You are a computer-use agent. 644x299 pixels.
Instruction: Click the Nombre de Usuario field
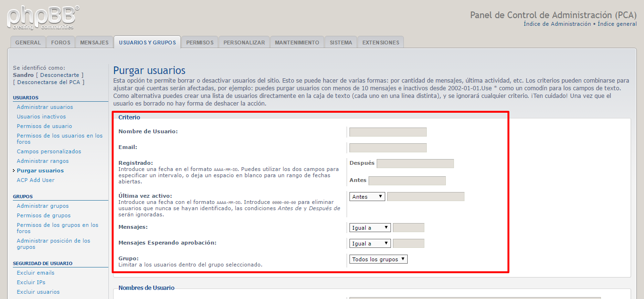click(388, 132)
